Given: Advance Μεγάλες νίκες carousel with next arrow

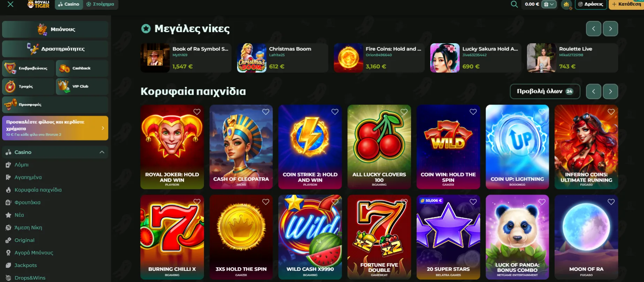Looking at the screenshot, I should (610, 29).
